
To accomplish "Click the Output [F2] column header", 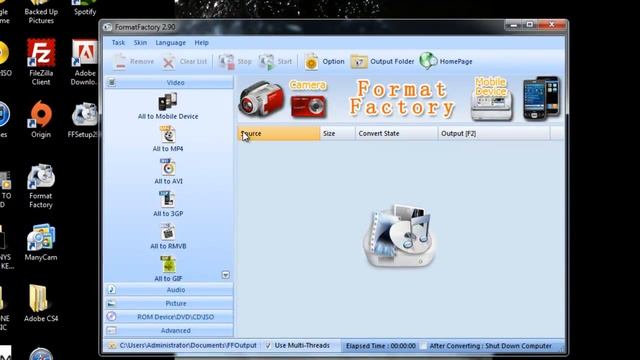I will click(x=494, y=133).
